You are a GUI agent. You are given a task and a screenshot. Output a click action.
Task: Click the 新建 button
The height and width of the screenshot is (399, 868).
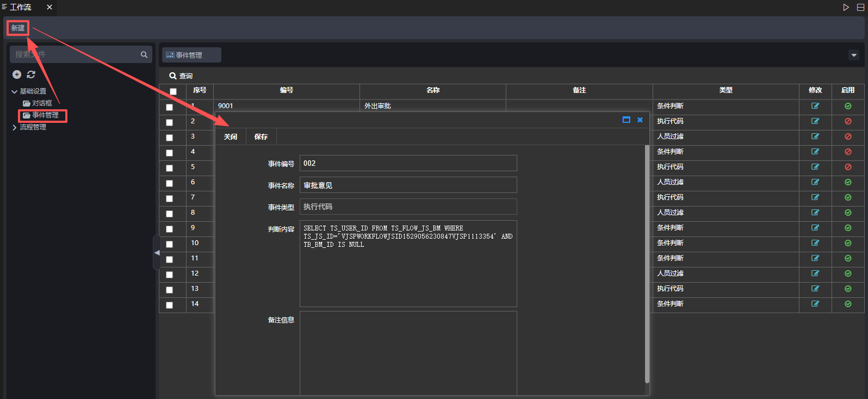coord(18,28)
